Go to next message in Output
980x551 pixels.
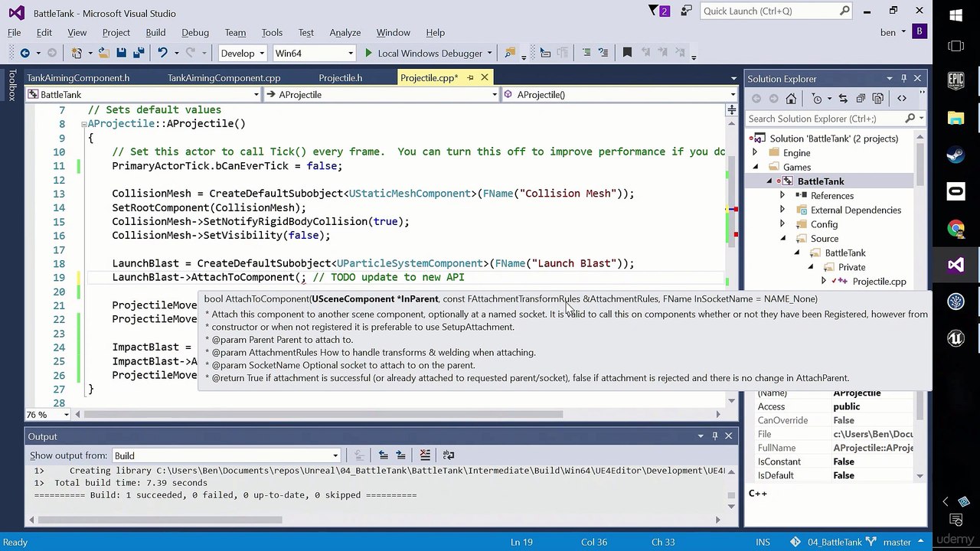click(400, 455)
